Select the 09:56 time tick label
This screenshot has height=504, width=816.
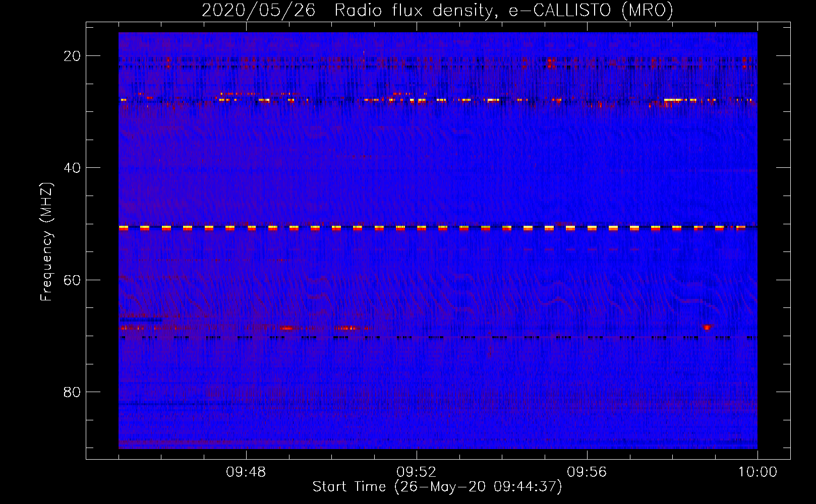[587, 472]
